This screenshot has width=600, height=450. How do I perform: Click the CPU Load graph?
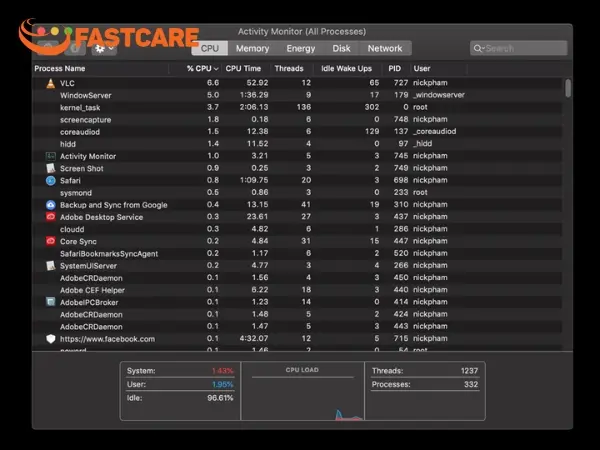(x=302, y=391)
